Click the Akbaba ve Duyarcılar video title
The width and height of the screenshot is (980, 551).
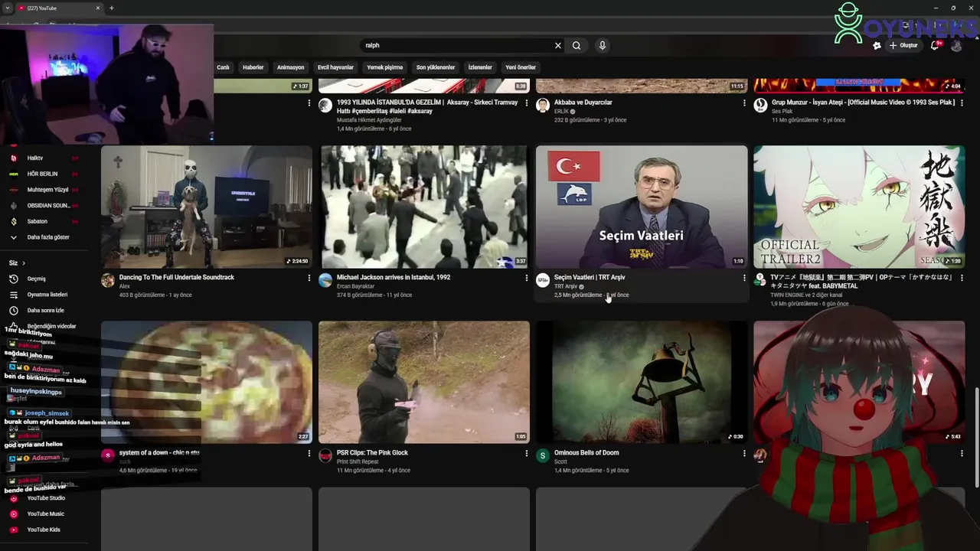click(583, 103)
